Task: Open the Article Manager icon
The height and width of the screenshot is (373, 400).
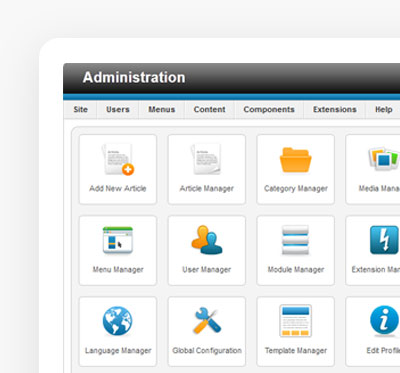Action: [x=206, y=159]
